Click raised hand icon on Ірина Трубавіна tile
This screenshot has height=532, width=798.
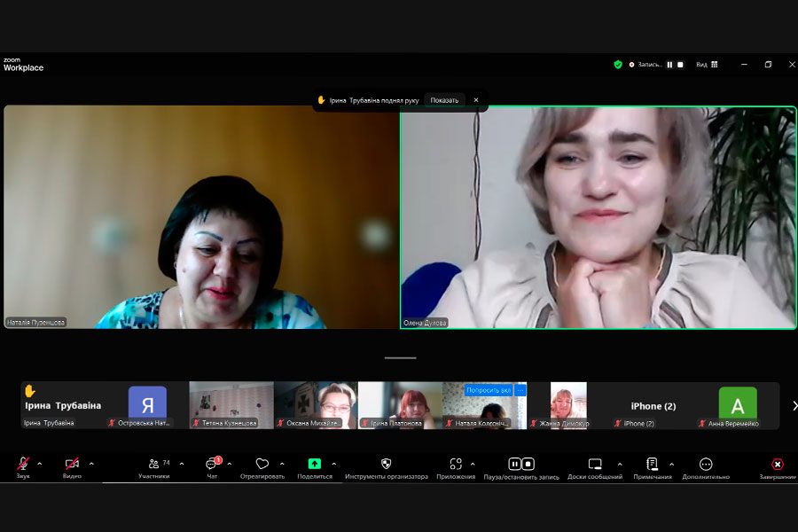tap(29, 391)
